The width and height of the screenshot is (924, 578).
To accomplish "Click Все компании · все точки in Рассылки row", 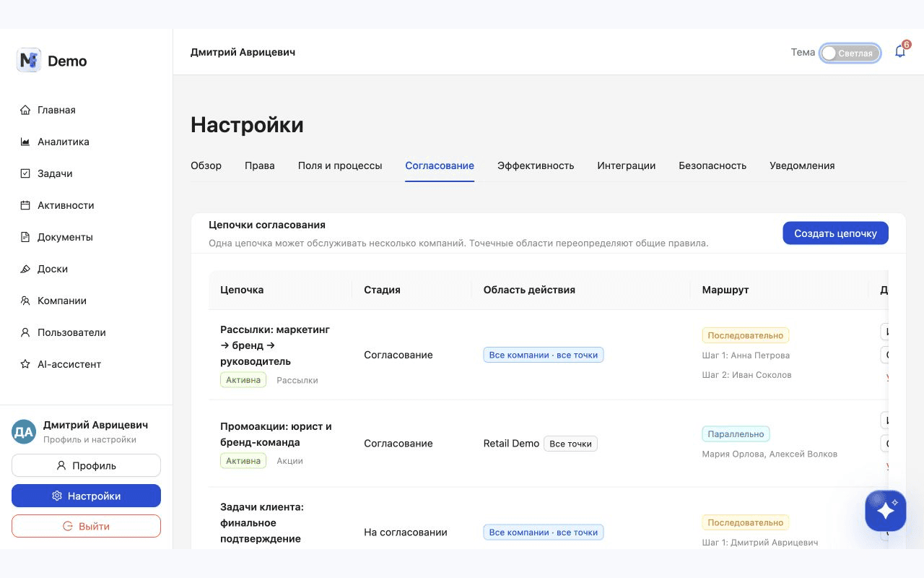I will pos(544,355).
